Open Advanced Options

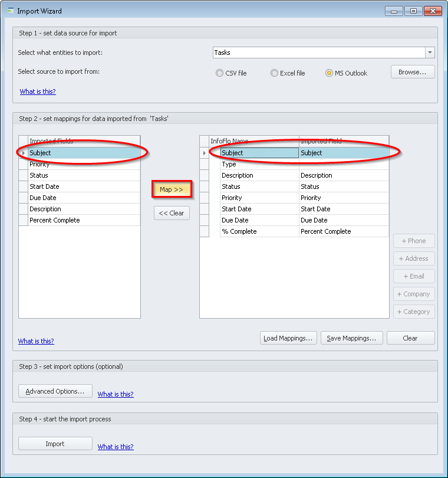(x=55, y=391)
